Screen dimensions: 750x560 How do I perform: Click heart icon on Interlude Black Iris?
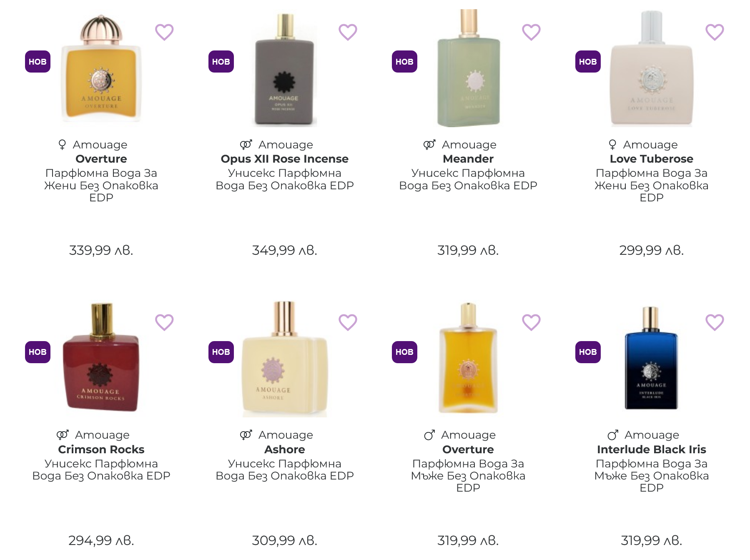(715, 322)
